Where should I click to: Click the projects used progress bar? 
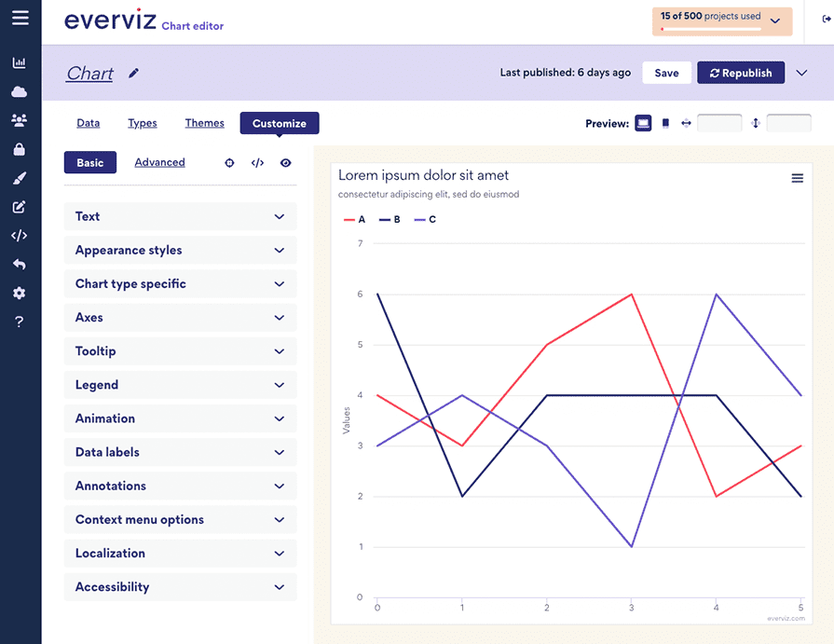(710, 29)
